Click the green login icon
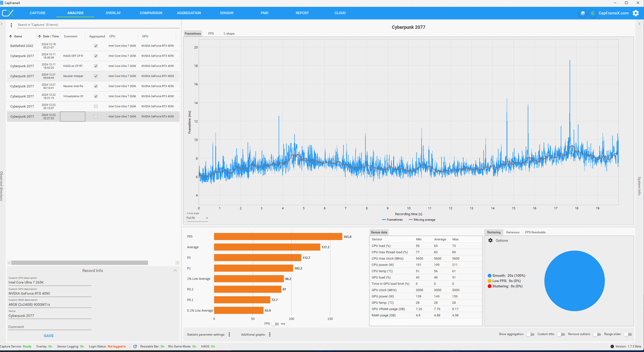 pyautogui.click(x=592, y=13)
